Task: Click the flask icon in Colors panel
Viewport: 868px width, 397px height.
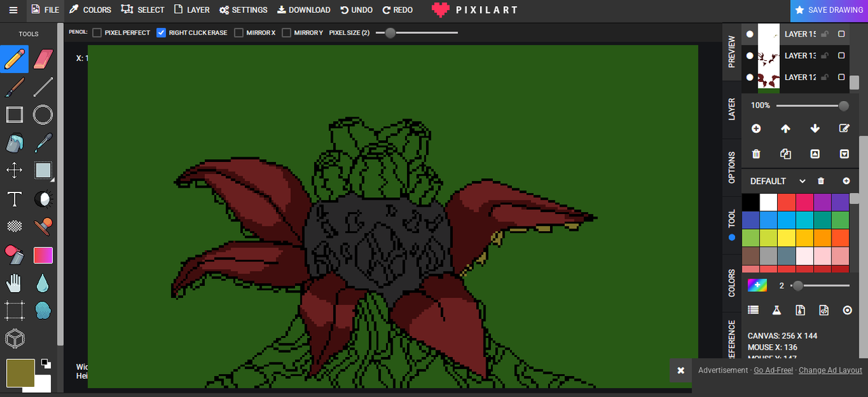Action: pyautogui.click(x=776, y=310)
